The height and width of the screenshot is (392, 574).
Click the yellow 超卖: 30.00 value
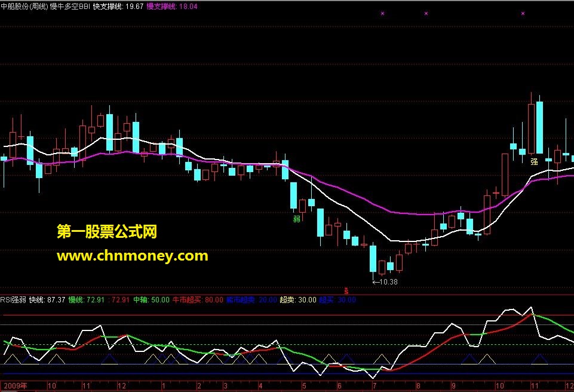tap(298, 300)
